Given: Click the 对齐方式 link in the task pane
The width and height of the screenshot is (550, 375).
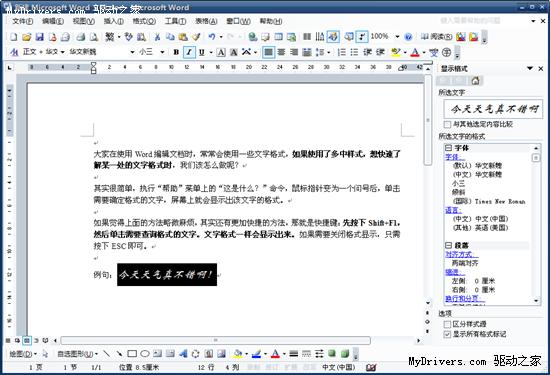Looking at the screenshot, I should coord(461,254).
